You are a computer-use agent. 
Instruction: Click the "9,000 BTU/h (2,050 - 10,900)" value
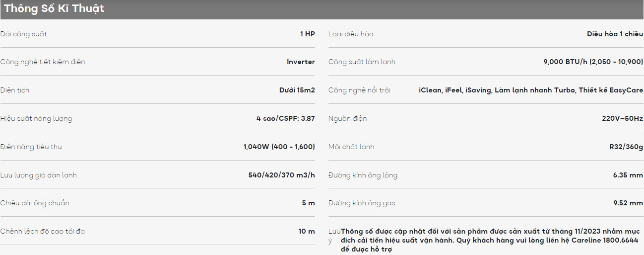[593, 62]
